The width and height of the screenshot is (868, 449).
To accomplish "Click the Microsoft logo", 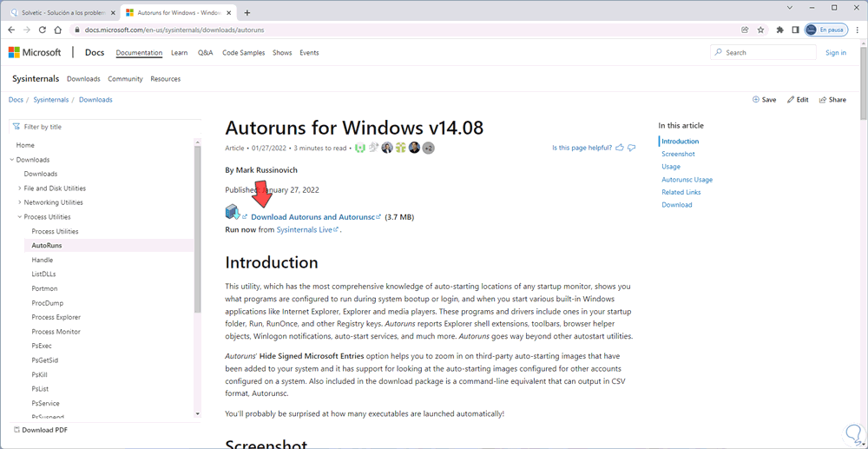I will 35,53.
